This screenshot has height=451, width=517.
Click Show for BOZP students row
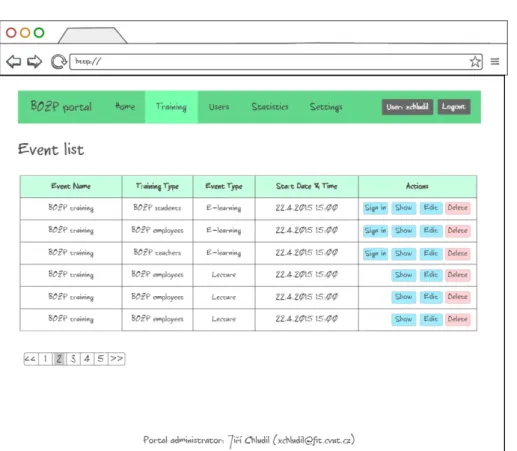click(404, 208)
